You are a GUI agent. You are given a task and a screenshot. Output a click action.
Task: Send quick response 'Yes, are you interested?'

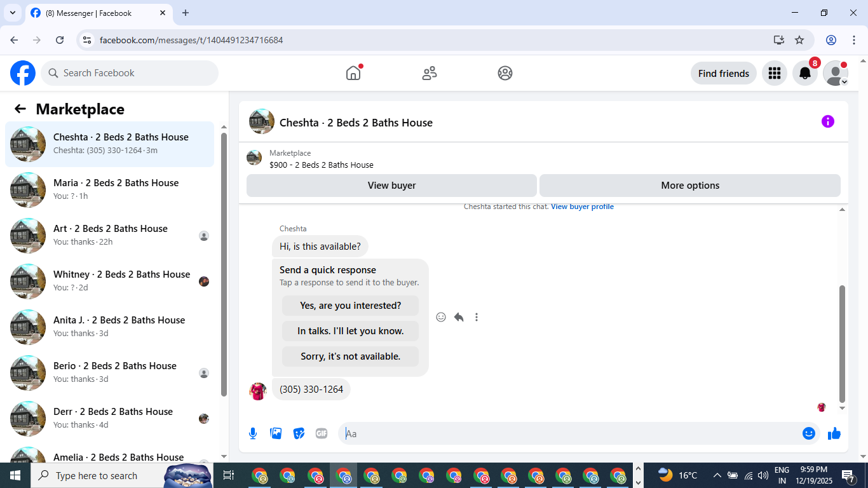[351, 306]
